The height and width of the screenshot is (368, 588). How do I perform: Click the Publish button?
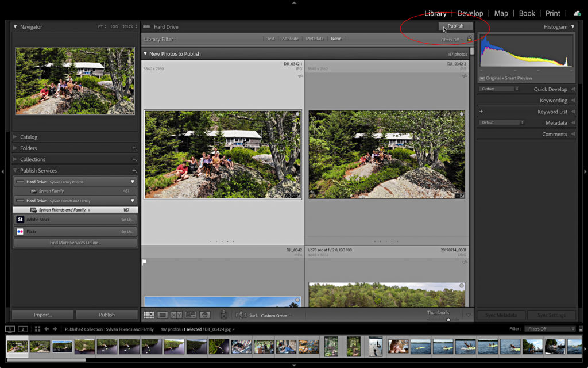pos(457,26)
